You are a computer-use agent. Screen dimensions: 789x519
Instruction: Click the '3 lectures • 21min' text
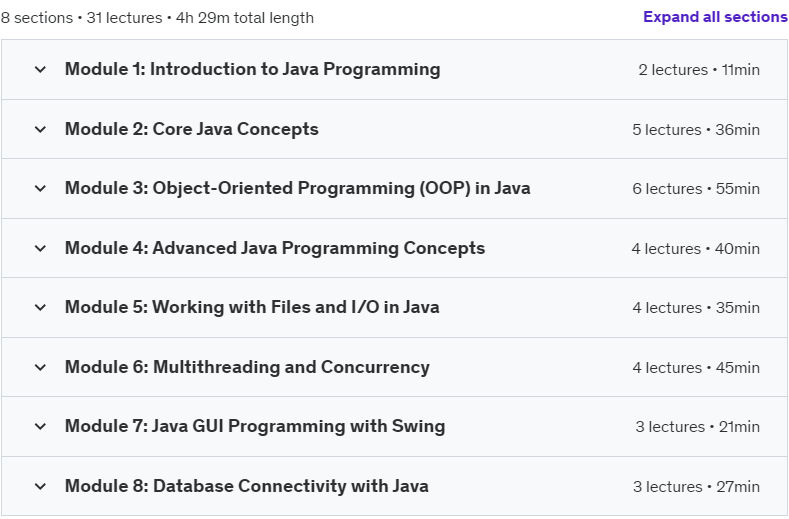(697, 427)
